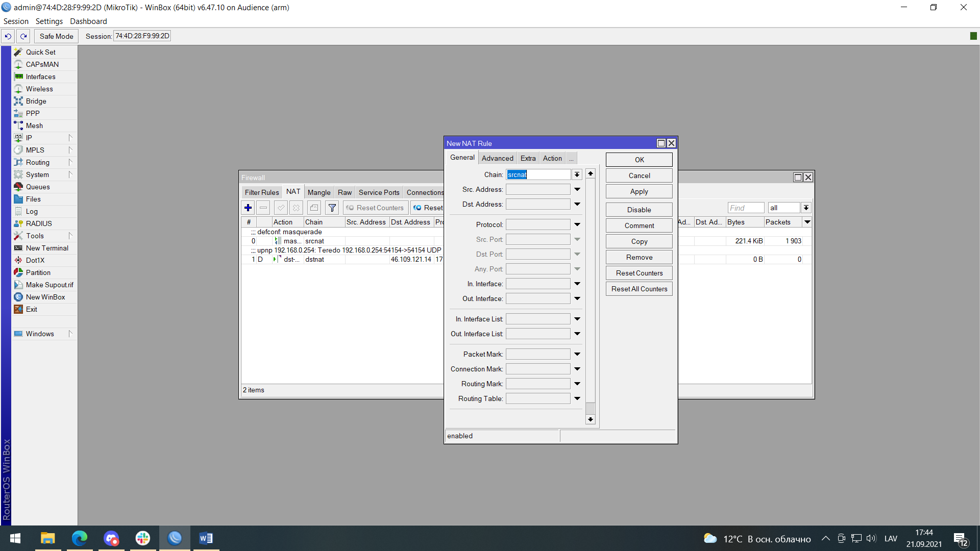Click the Routing Mark dropdown expander
This screenshot has height=551, width=980.
(x=577, y=384)
